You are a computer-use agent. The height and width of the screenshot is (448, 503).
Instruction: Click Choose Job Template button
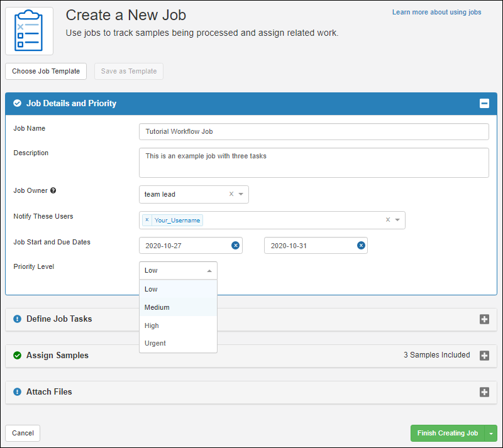pyautogui.click(x=46, y=71)
